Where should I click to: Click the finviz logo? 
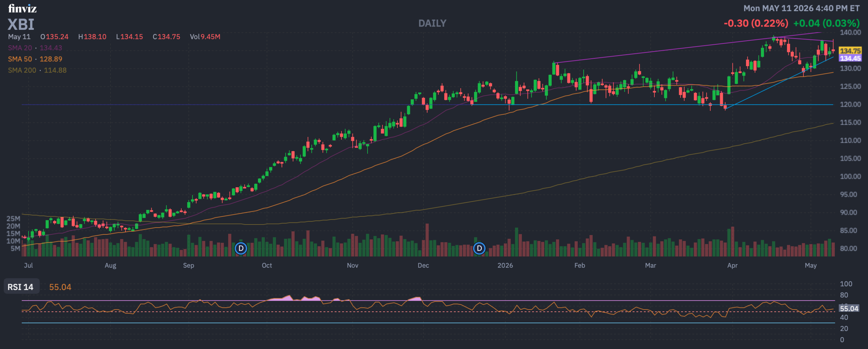point(22,8)
